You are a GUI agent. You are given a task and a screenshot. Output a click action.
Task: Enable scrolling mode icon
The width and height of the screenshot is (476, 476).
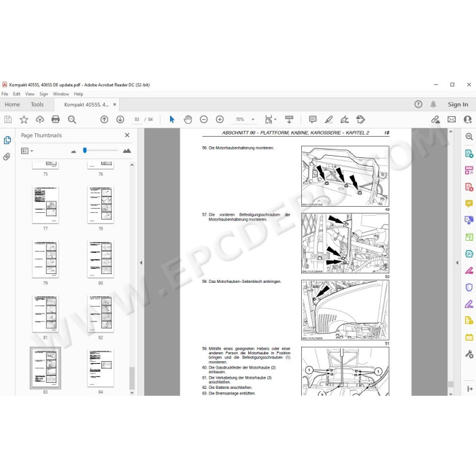point(289,120)
